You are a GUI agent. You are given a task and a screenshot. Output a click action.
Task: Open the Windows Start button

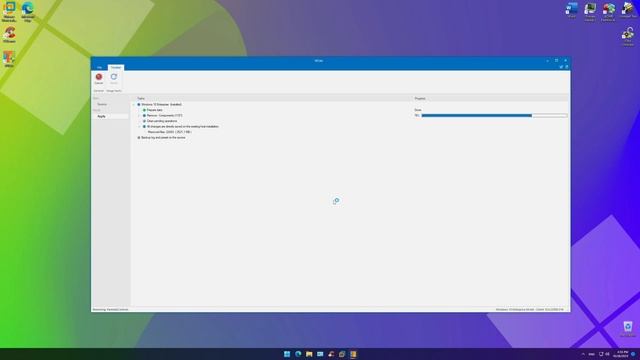point(287,354)
